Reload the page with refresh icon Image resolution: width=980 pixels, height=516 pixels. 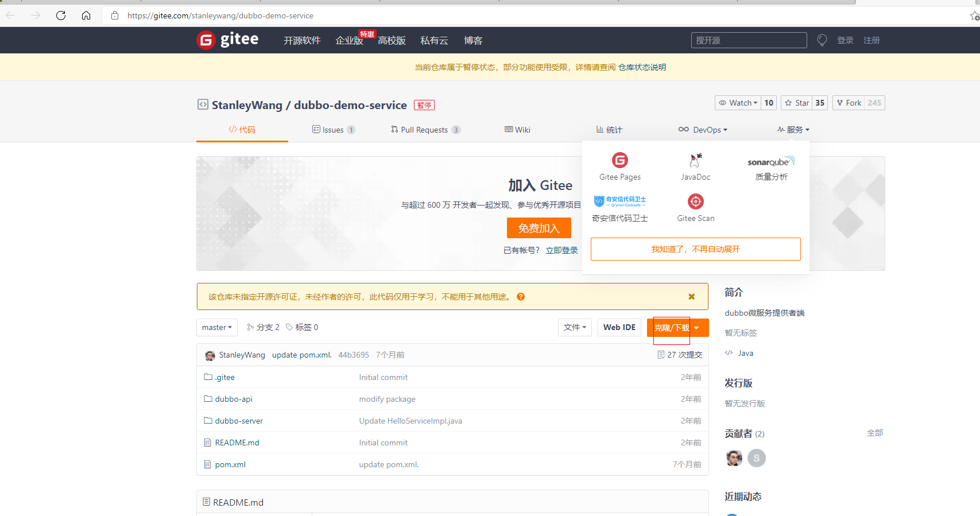click(61, 15)
